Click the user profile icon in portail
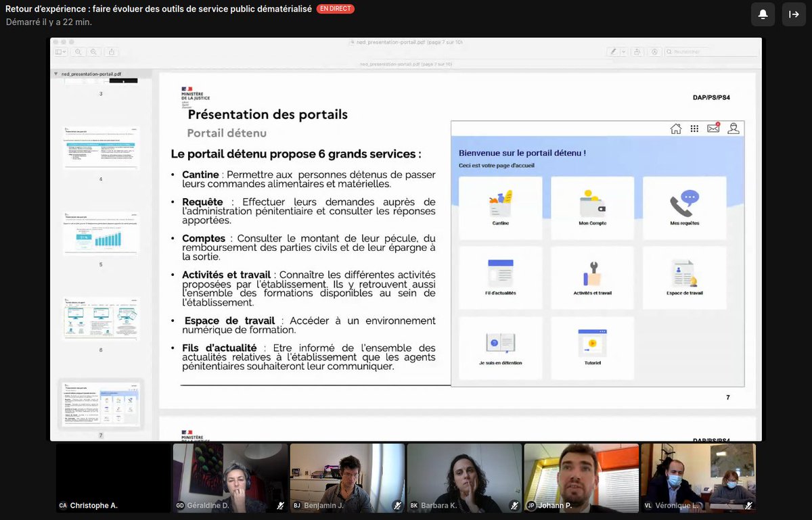The width and height of the screenshot is (812, 520). 733,128
